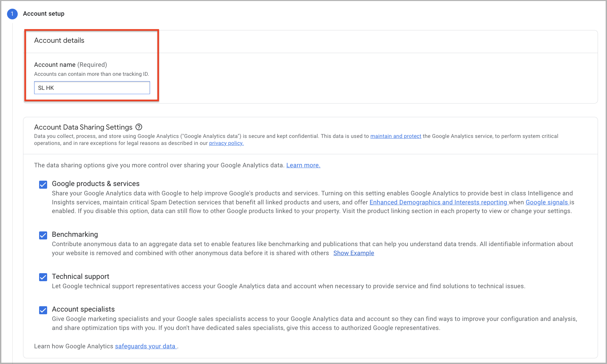Click the Show Example link
Screen dimensions: 607x364
[354, 253]
